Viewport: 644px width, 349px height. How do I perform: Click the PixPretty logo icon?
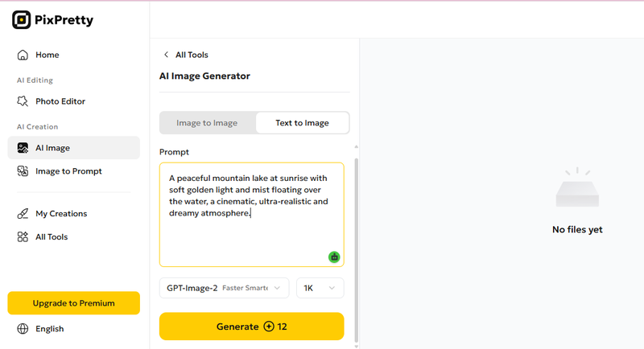click(22, 19)
